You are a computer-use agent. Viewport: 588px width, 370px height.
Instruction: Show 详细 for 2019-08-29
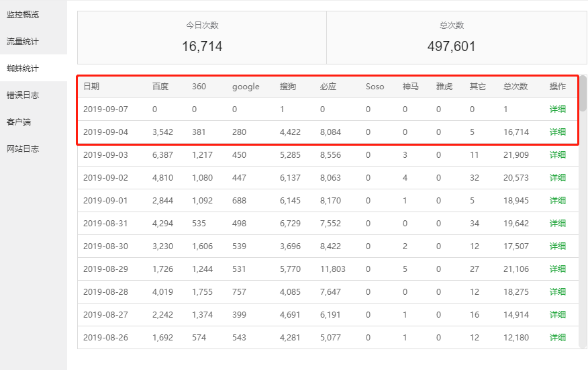[x=558, y=269]
